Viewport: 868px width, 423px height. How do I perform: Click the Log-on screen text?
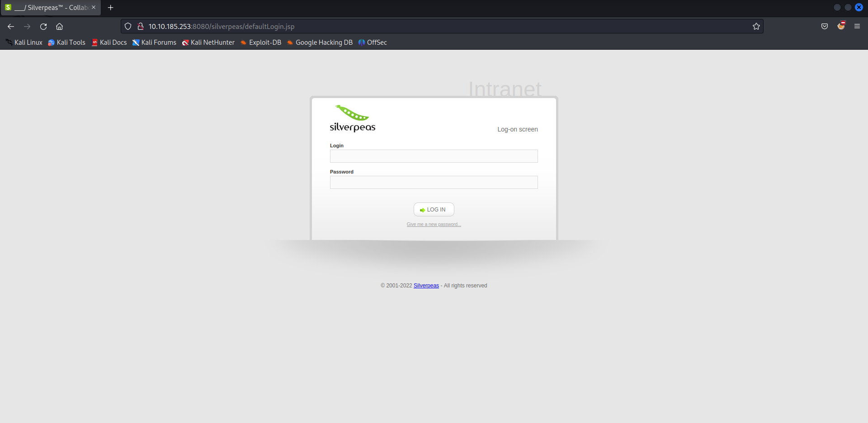tap(518, 129)
